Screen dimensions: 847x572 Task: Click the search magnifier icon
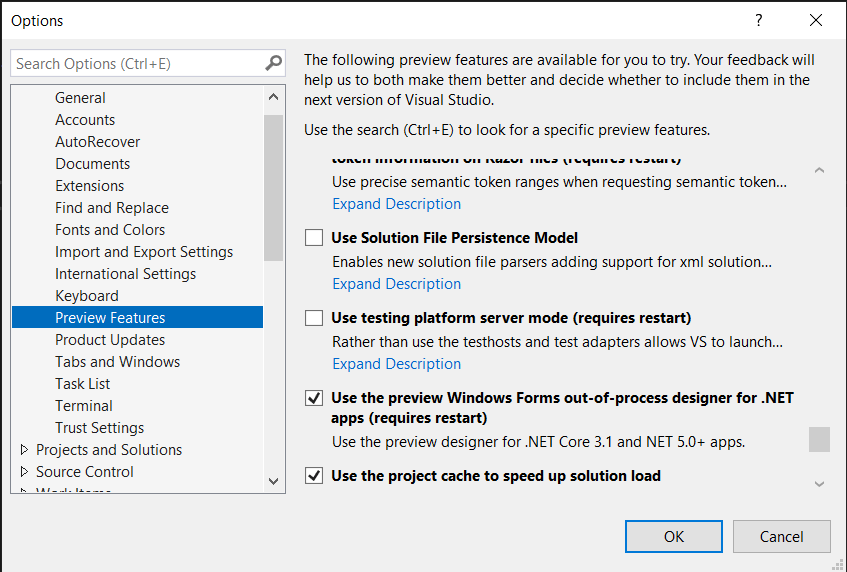[x=273, y=63]
